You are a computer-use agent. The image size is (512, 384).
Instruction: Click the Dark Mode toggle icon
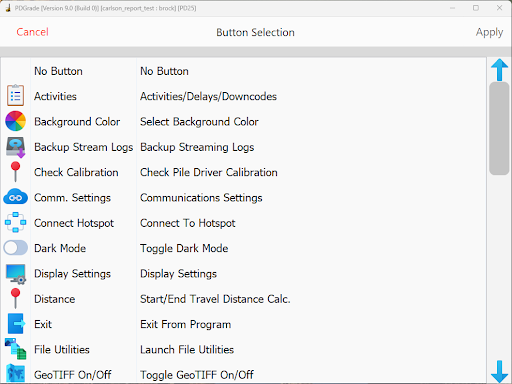[15, 248]
